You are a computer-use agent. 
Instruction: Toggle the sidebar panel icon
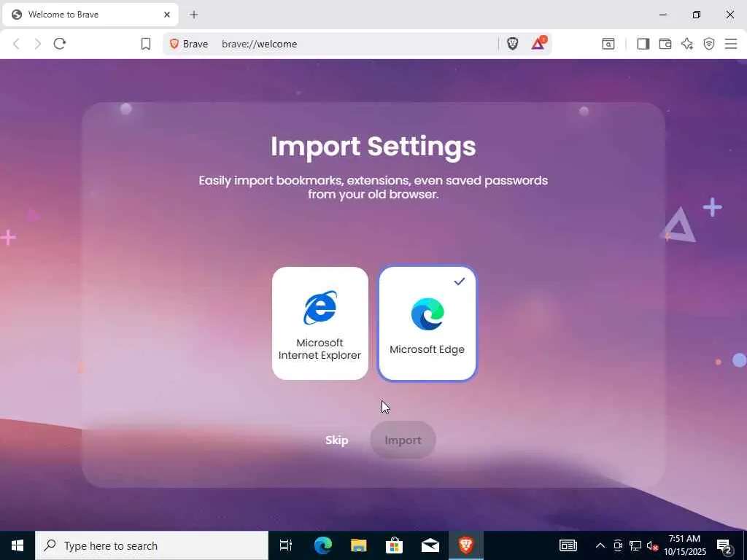pyautogui.click(x=643, y=44)
